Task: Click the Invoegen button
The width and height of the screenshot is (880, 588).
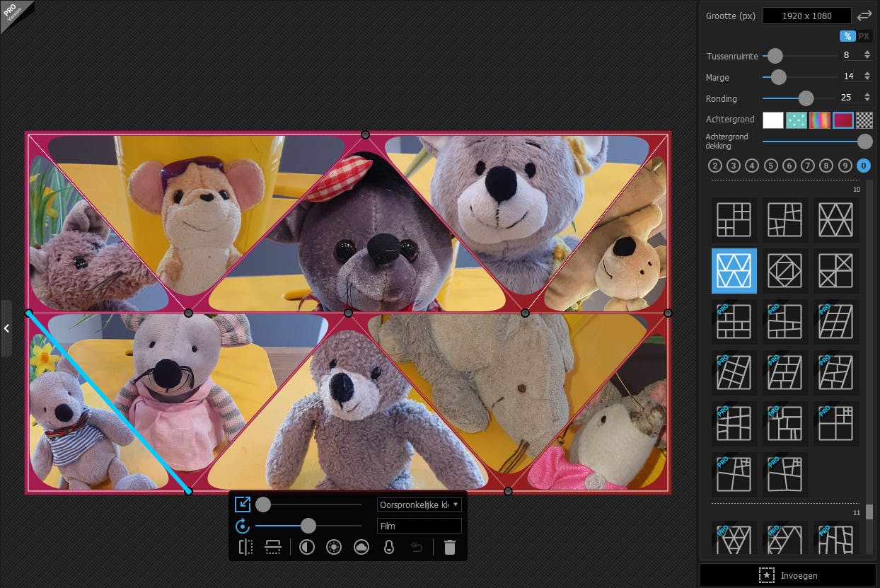Action: point(788,575)
